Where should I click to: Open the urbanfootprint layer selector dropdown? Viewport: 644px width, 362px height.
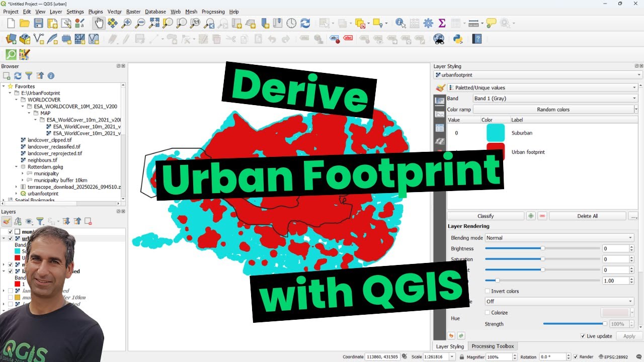click(538, 75)
